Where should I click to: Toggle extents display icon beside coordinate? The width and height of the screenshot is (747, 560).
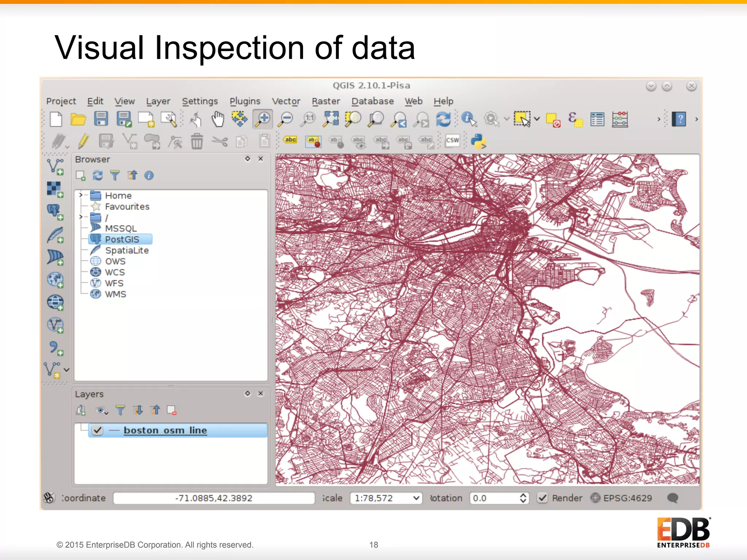tap(49, 498)
